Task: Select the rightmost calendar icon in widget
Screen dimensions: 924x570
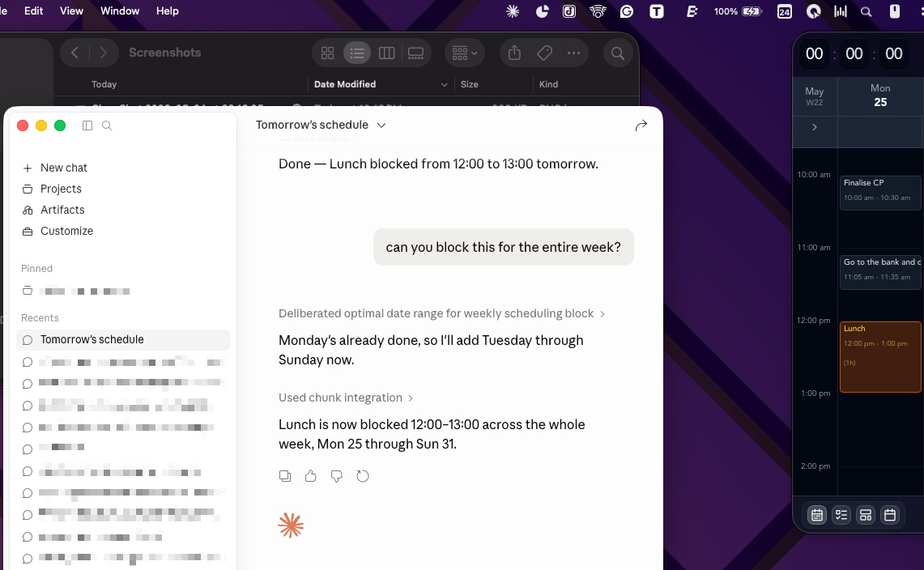Action: (x=890, y=515)
